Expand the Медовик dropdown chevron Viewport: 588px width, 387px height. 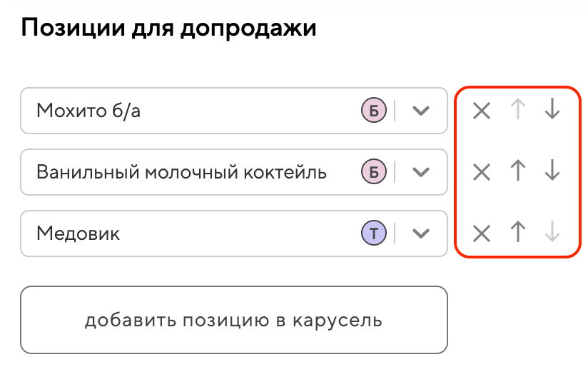coord(422,233)
